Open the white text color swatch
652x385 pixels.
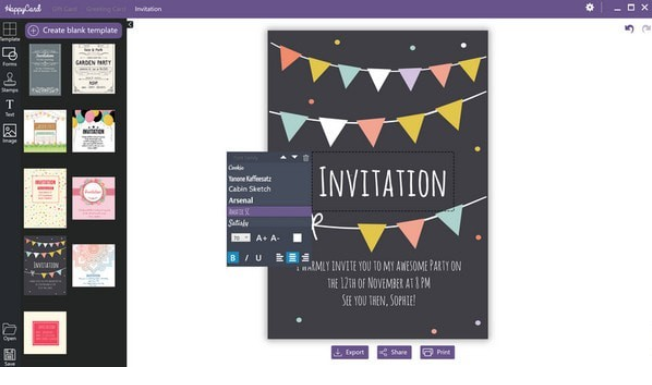(x=297, y=238)
